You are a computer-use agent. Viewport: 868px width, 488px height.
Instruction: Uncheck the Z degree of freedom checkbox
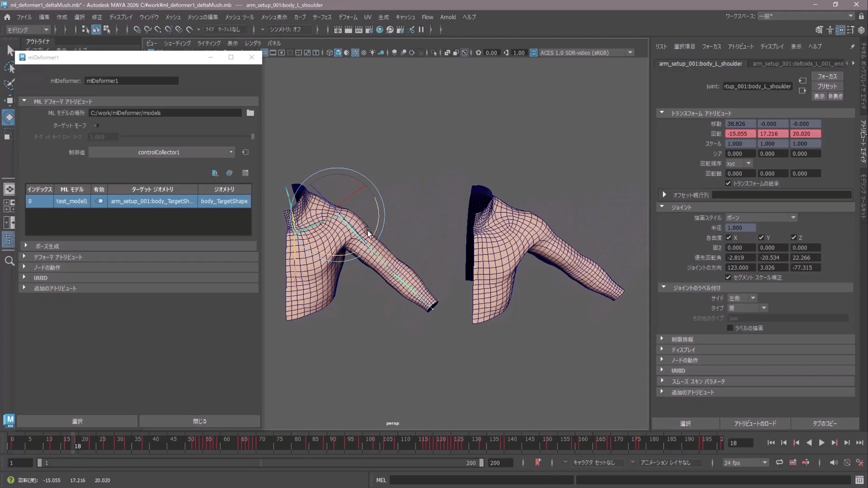[x=794, y=237]
